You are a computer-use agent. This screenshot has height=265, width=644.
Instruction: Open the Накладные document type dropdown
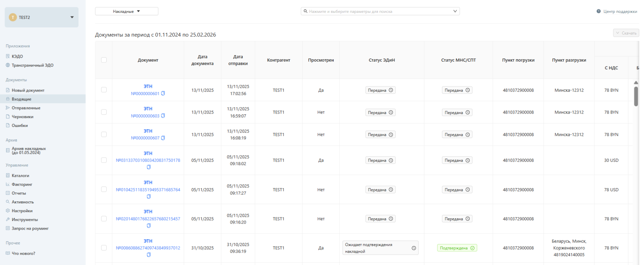[126, 11]
